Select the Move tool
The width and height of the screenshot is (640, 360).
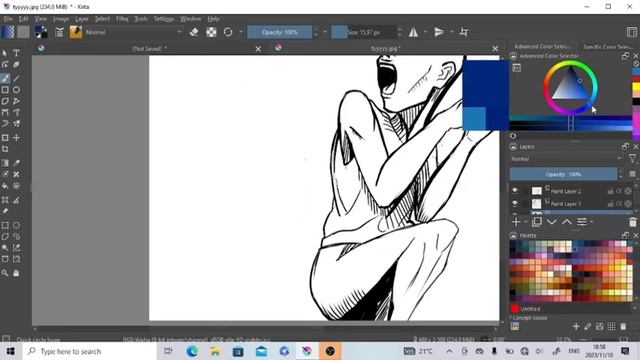tap(16, 138)
